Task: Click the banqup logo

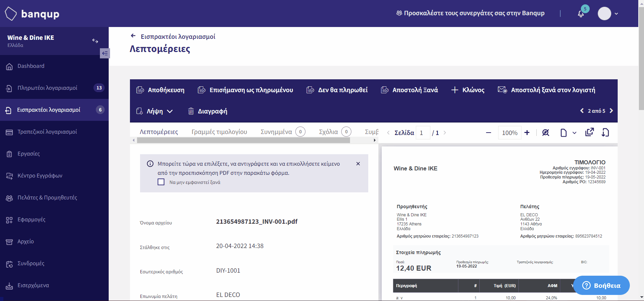Action: click(x=32, y=14)
